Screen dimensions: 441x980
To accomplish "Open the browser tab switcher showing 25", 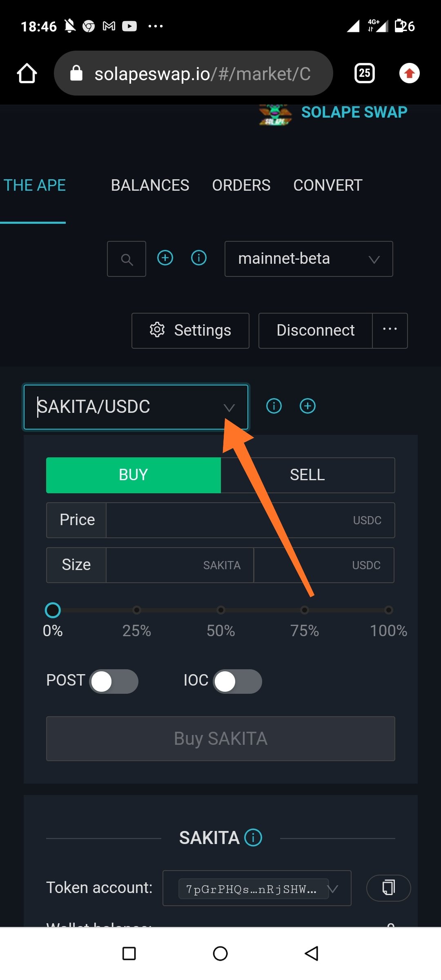I will [x=364, y=73].
